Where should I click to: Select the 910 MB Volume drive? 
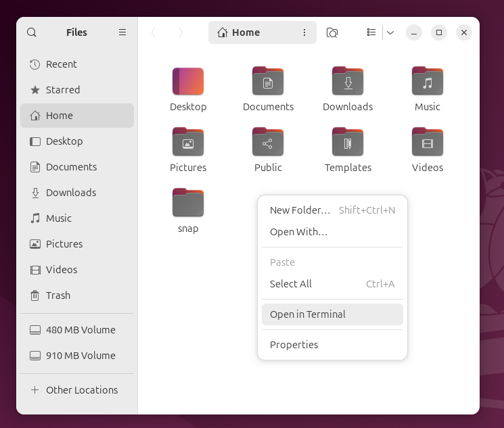point(77,356)
